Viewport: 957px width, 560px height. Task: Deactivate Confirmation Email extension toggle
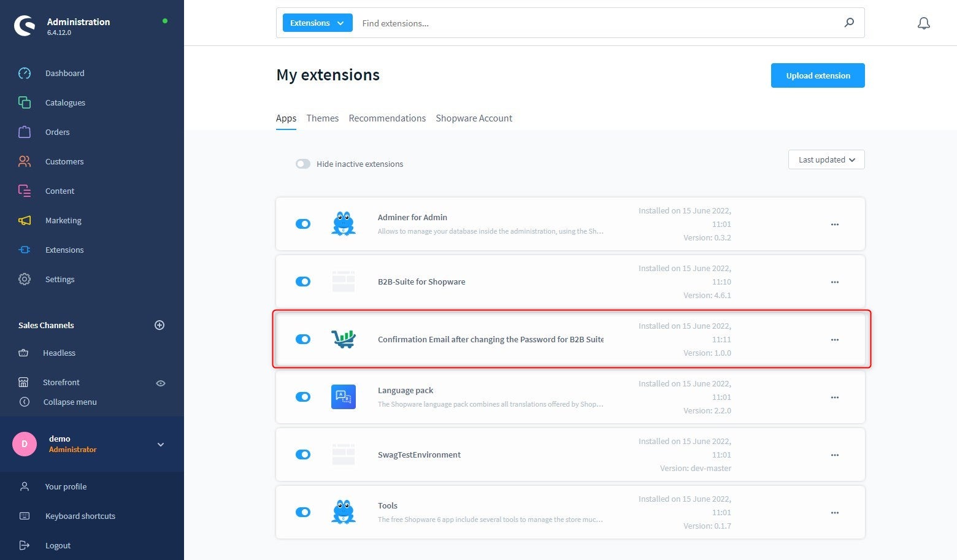pos(303,339)
